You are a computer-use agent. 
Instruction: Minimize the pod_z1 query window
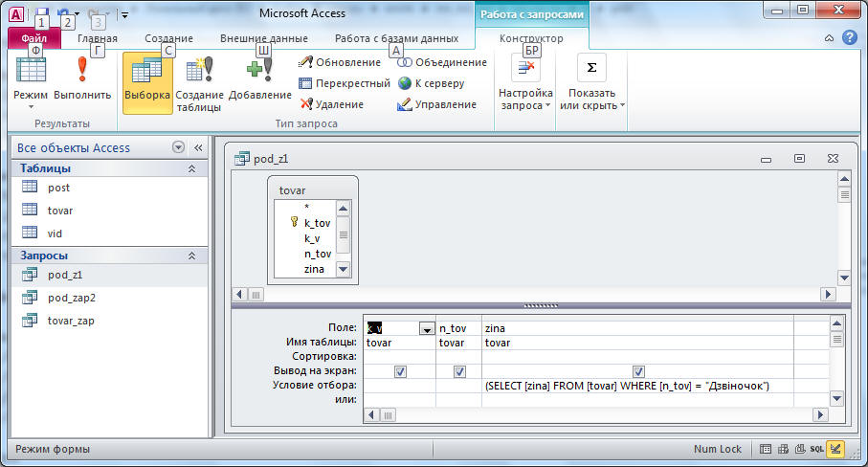(x=767, y=160)
